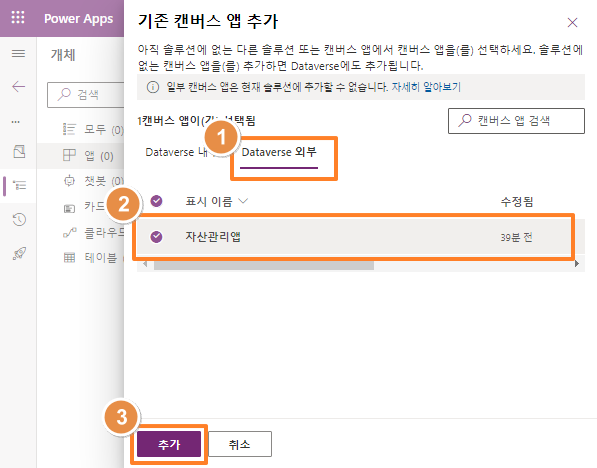Click the 취소 button
597x468 pixels.
tap(240, 444)
